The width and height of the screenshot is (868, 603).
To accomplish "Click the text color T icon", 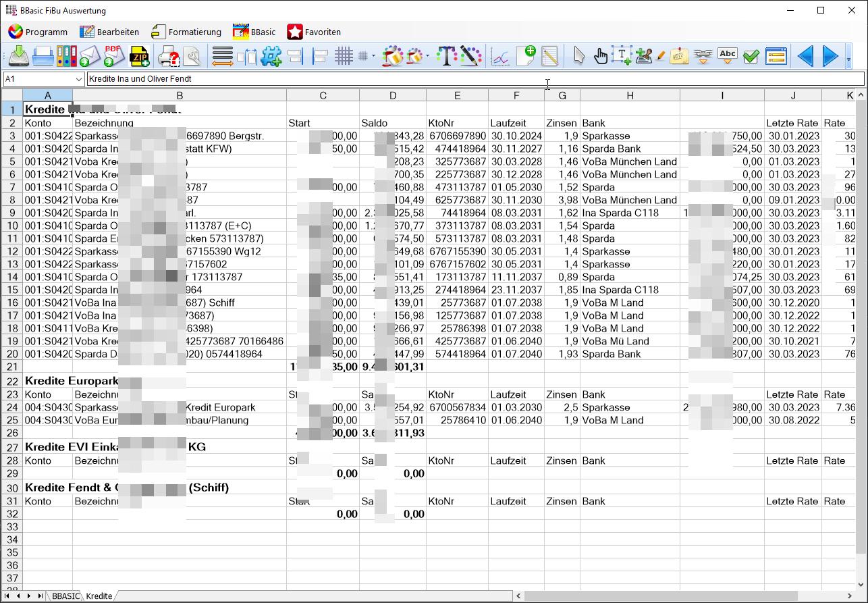I will click(446, 57).
